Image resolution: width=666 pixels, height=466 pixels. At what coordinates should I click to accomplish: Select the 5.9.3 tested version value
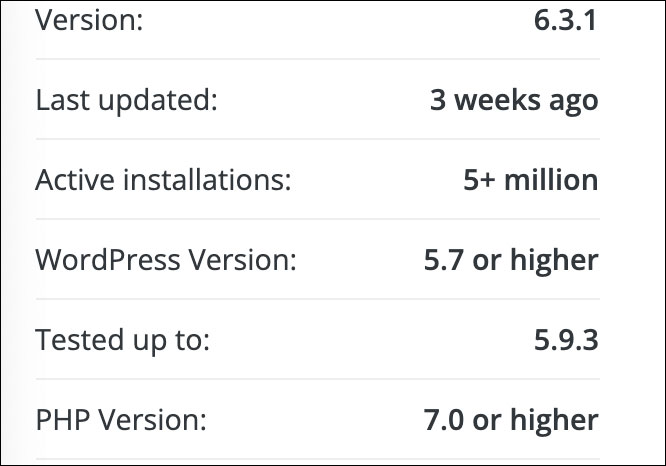pyautogui.click(x=566, y=340)
